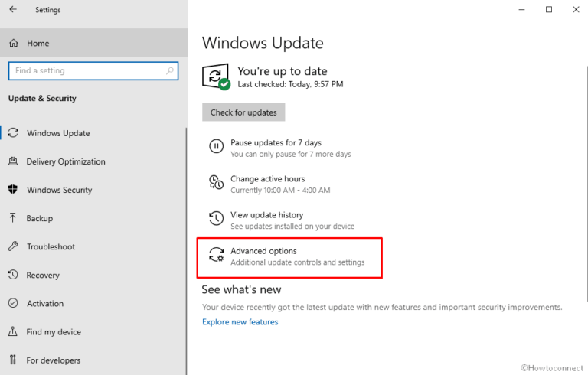
Task: Click Check for updates button
Action: click(x=243, y=112)
